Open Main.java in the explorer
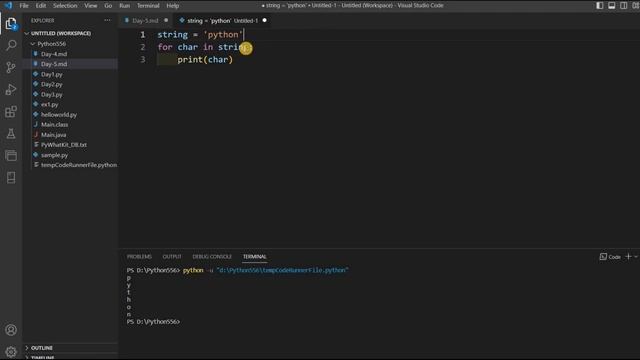 [x=53, y=135]
